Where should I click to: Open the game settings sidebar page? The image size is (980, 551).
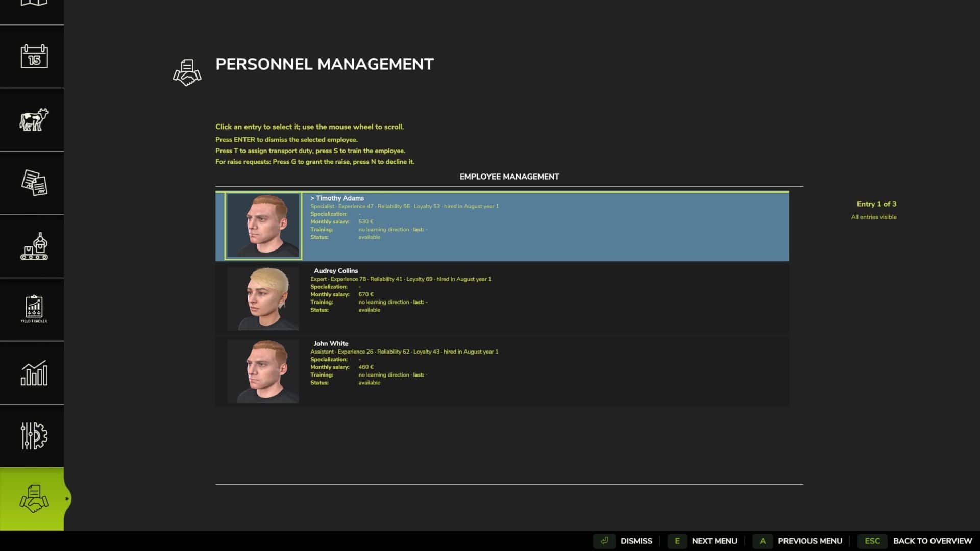[x=34, y=436]
